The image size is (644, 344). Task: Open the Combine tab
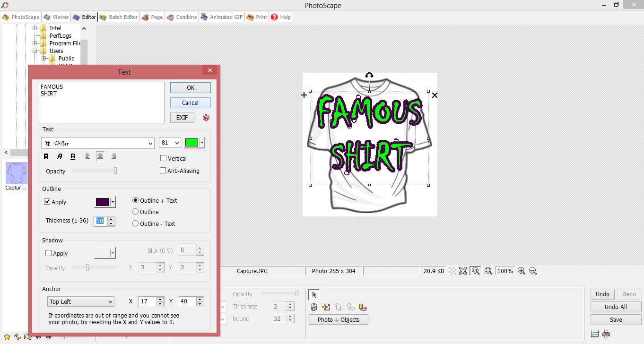(182, 17)
